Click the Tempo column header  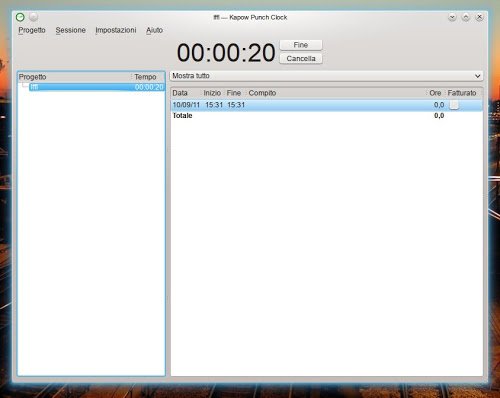[x=145, y=77]
